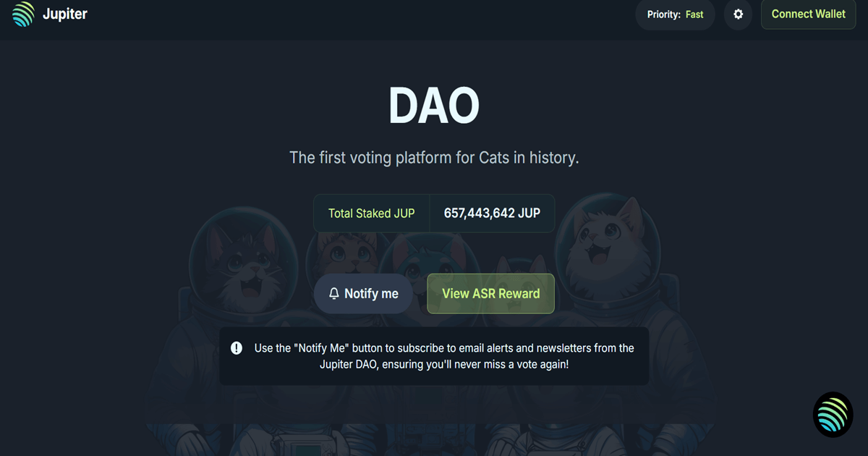The height and width of the screenshot is (456, 868).
Task: Open View ASR Reward
Action: coord(490,294)
